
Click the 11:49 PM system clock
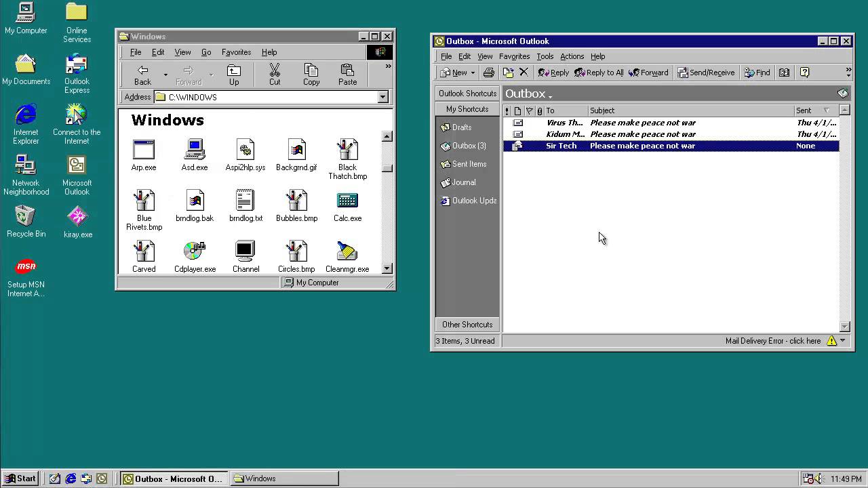tap(846, 479)
